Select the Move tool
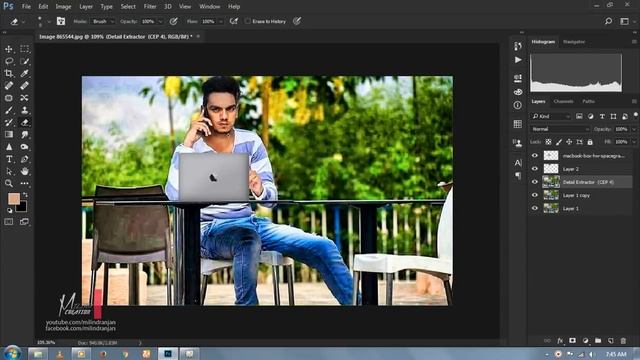Image resolution: width=640 pixels, height=360 pixels. click(x=9, y=49)
